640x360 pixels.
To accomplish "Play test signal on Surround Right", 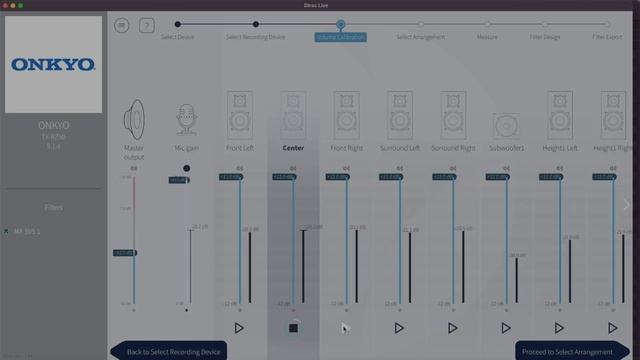I will [453, 328].
